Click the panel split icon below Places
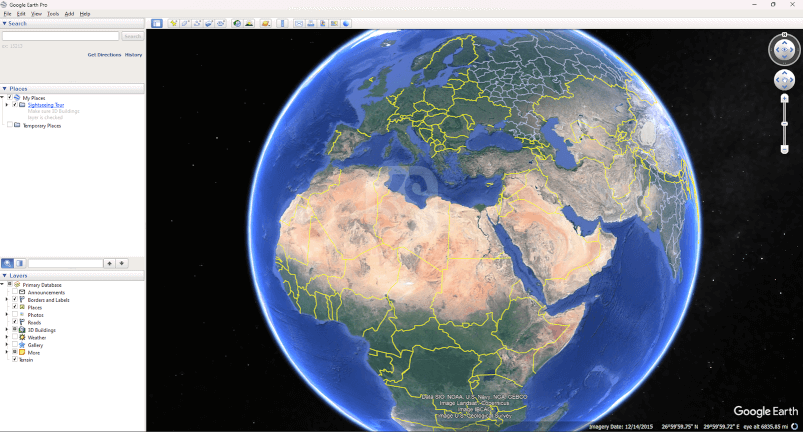Image resolution: width=803 pixels, height=432 pixels. point(19,263)
